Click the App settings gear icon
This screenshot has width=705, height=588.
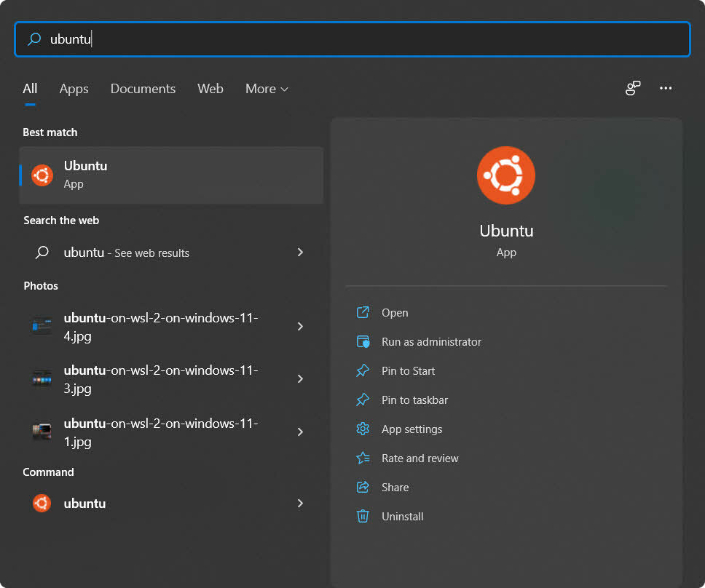pyautogui.click(x=363, y=429)
